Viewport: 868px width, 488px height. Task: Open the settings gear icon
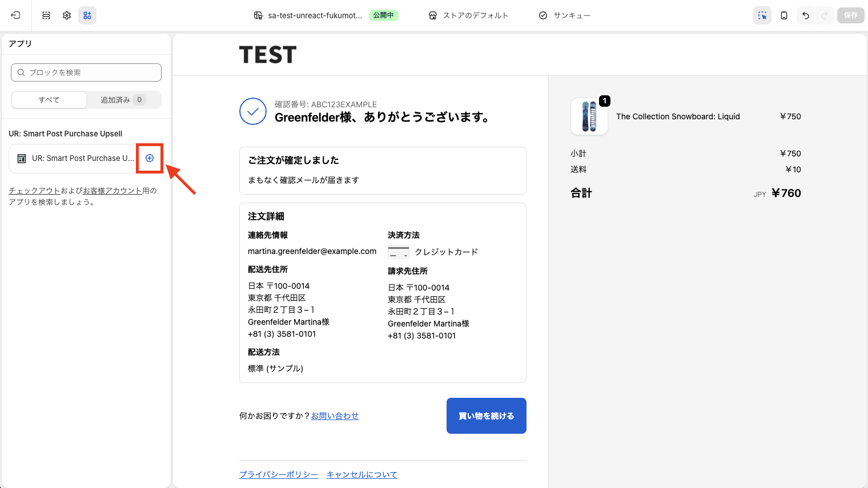pyautogui.click(x=67, y=15)
